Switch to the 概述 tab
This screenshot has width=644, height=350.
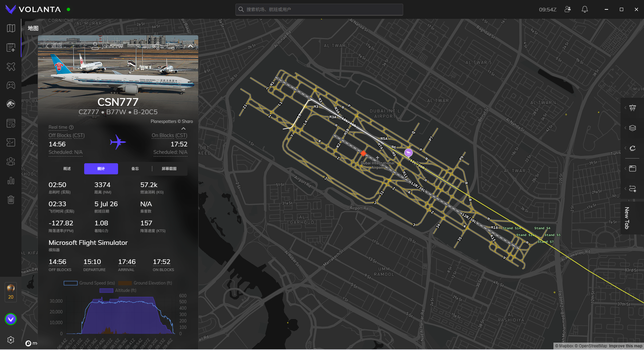[67, 169]
